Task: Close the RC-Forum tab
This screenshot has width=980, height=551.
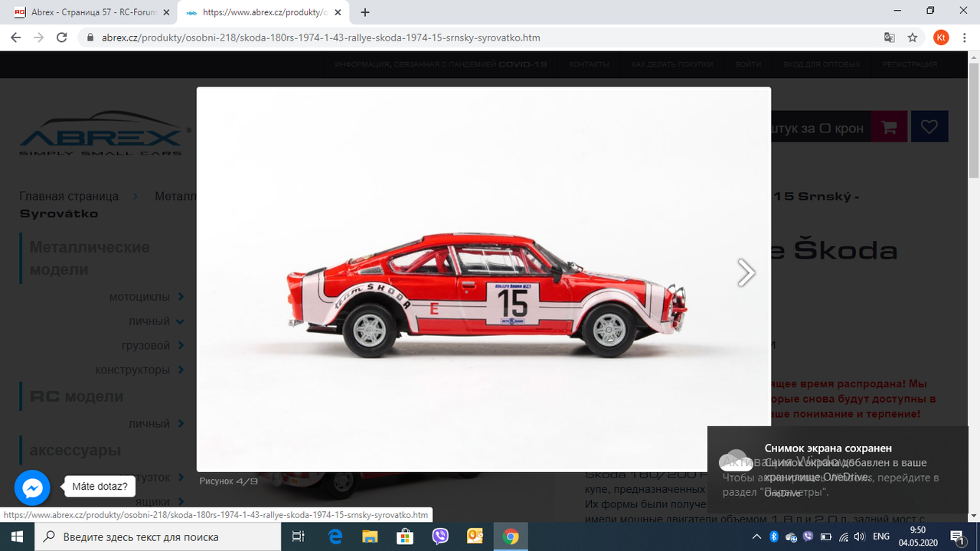Action: click(x=166, y=12)
